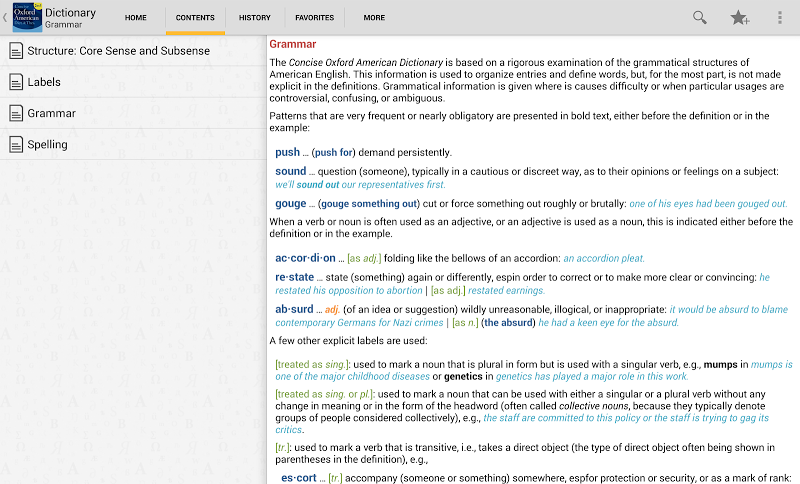Switch to the HOME tab
800x484 pixels.
click(136, 17)
